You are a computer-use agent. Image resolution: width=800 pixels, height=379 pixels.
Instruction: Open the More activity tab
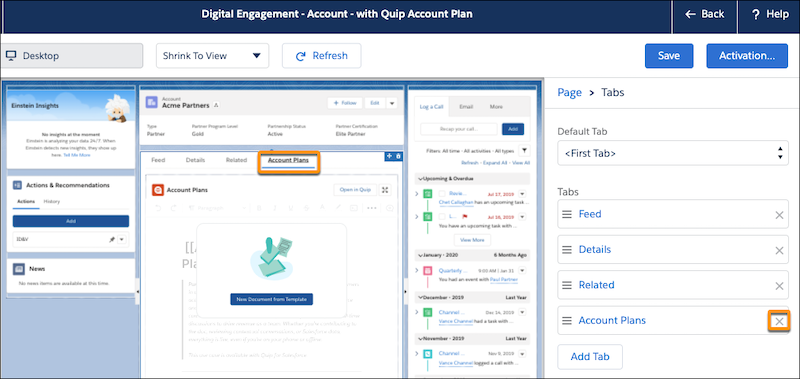point(496,107)
